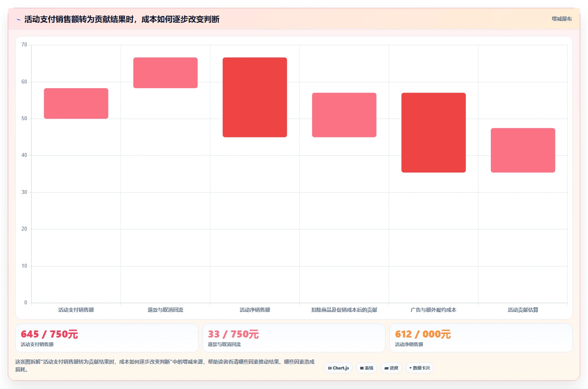
Task: Click the y-axis value 50
Action: coord(24,119)
